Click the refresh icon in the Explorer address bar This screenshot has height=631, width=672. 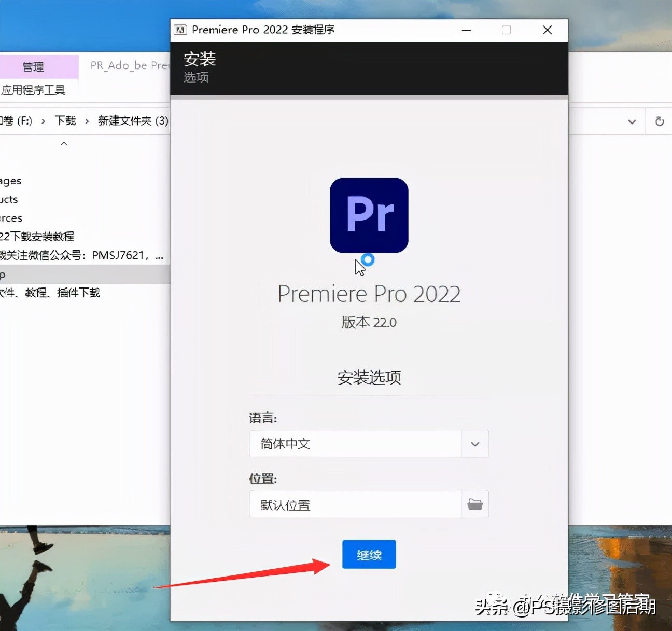pos(659,121)
